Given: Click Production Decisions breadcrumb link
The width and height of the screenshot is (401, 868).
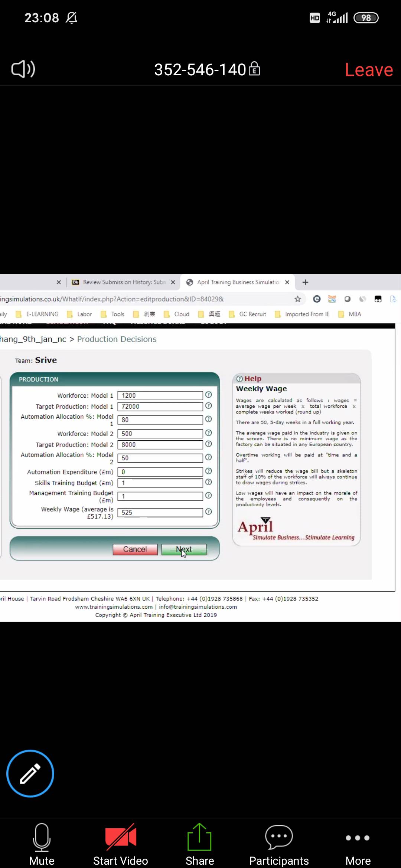Looking at the screenshot, I should [117, 339].
